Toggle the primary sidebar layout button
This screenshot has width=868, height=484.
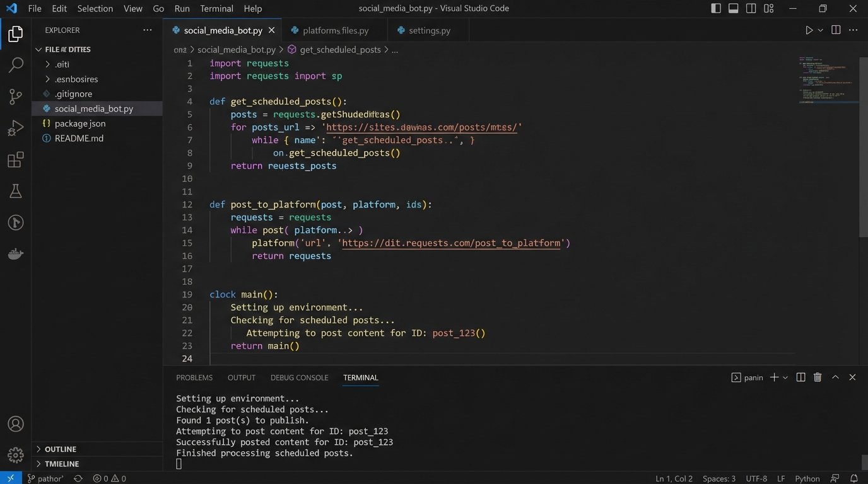[x=716, y=9]
